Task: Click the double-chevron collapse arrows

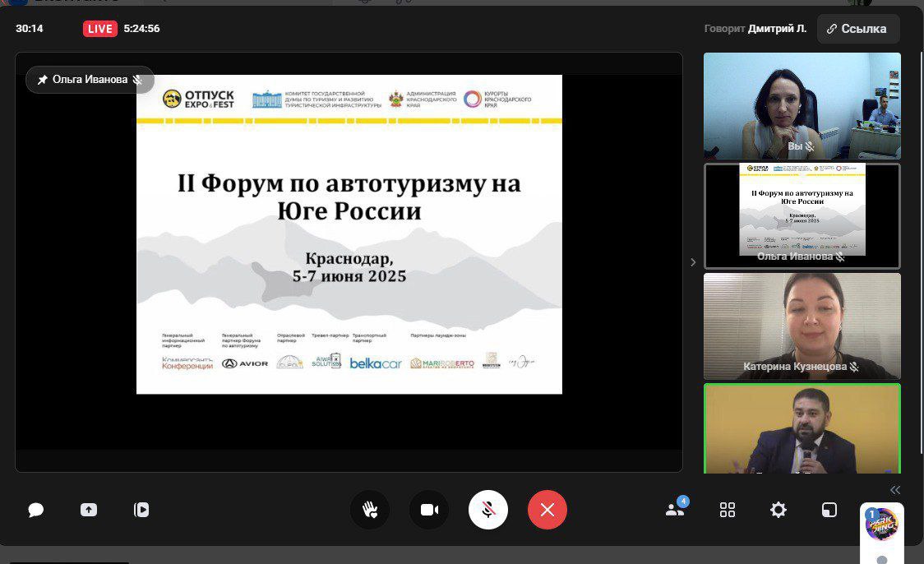Action: [895, 490]
